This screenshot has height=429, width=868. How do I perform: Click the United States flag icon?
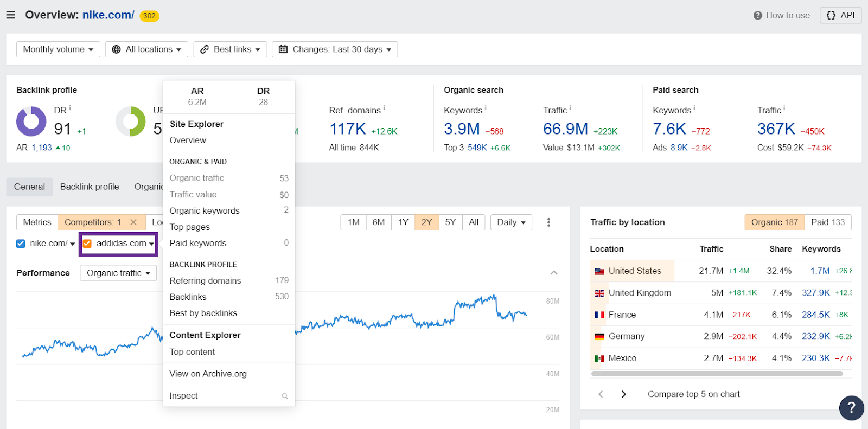(x=599, y=271)
